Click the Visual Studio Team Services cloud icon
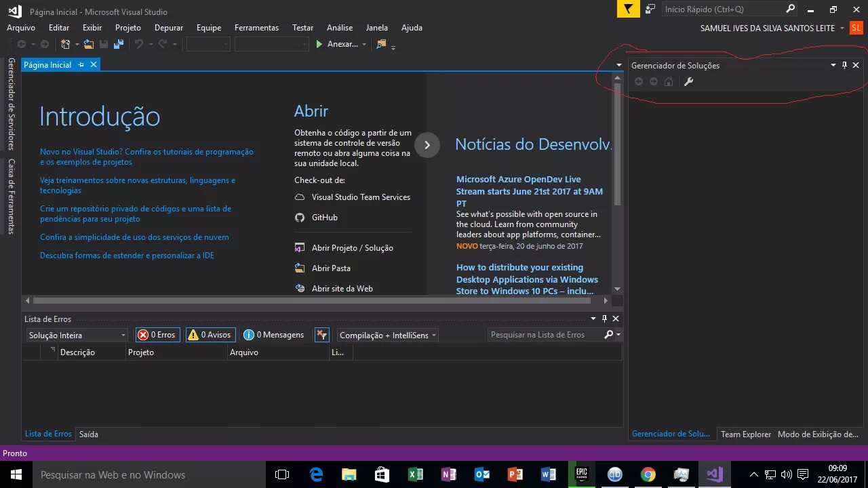 [x=300, y=197]
